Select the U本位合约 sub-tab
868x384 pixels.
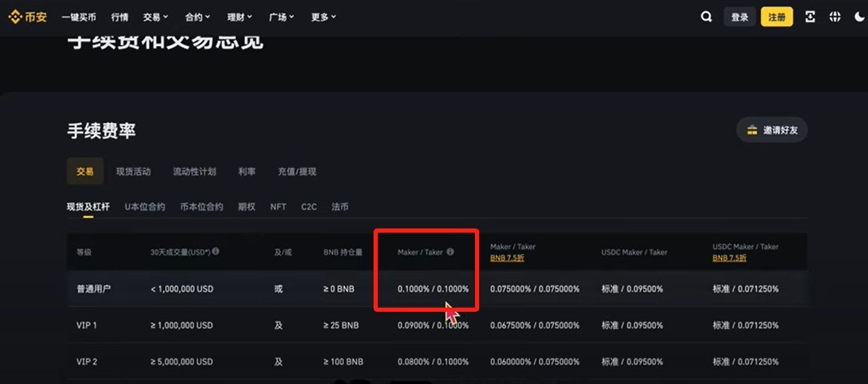[145, 207]
